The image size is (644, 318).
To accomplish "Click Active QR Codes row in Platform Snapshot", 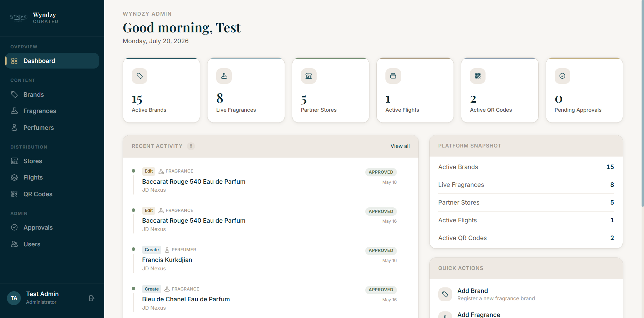I will tap(526, 238).
